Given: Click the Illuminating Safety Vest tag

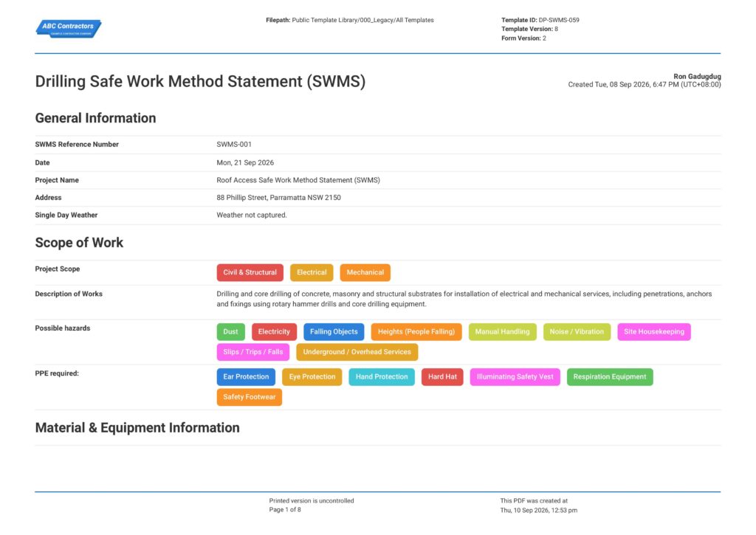Looking at the screenshot, I should click(x=515, y=377).
